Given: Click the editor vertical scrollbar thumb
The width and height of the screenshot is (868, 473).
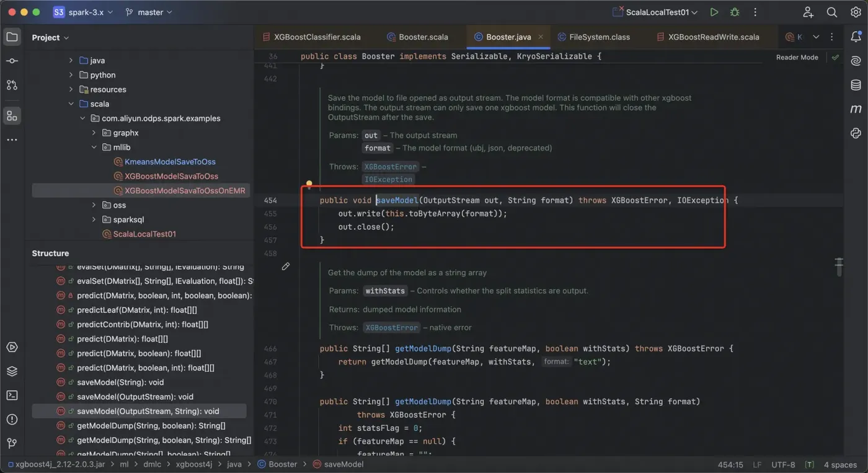Looking at the screenshot, I should [838, 267].
